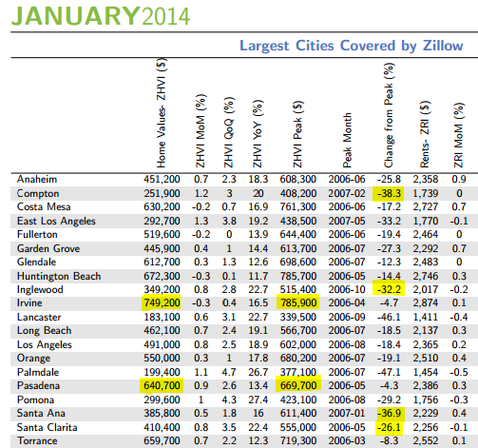Click the Anaheim city row label
Image resolution: width=478 pixels, height=448 pixels.
[x=37, y=180]
